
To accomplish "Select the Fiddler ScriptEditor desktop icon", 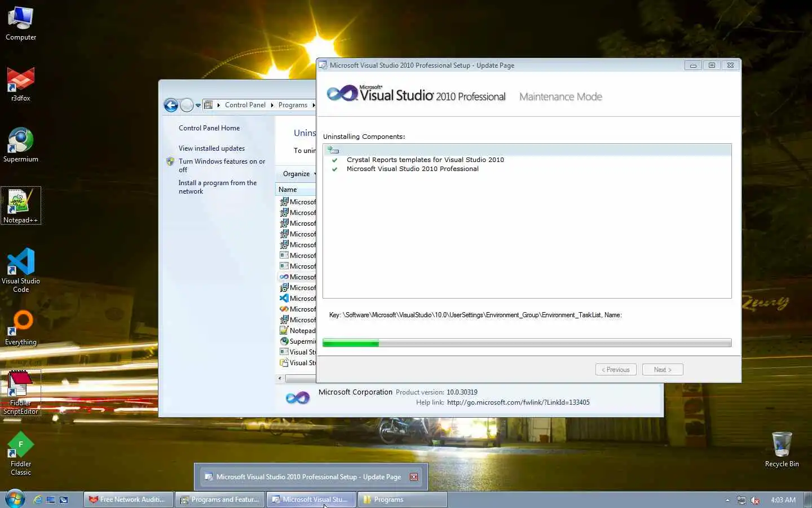I will tap(21, 393).
